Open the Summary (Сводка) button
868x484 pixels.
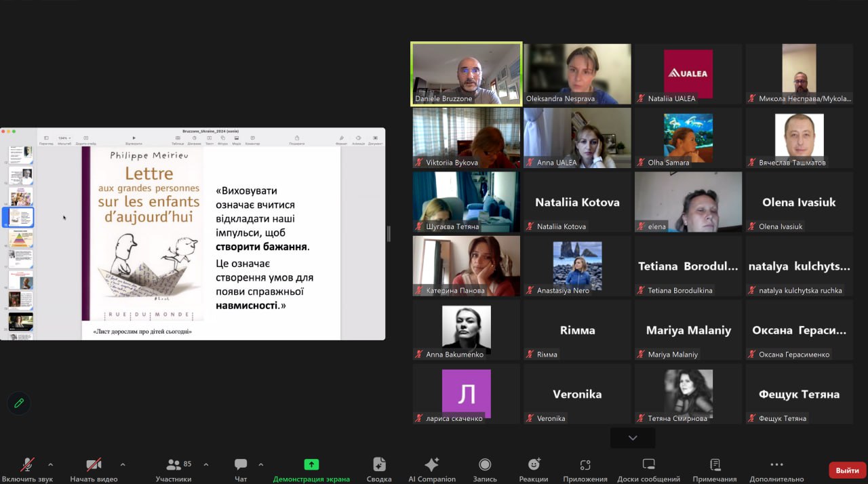pyautogui.click(x=379, y=465)
